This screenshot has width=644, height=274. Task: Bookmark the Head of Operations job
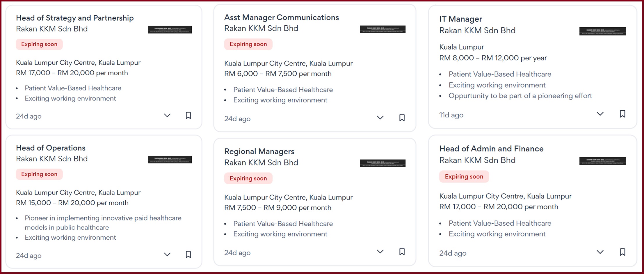click(x=188, y=254)
